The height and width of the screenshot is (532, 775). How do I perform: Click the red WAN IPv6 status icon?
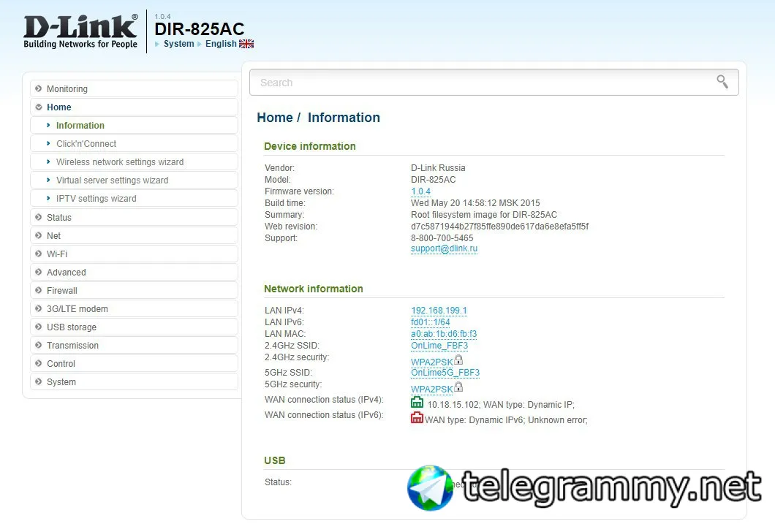point(417,417)
